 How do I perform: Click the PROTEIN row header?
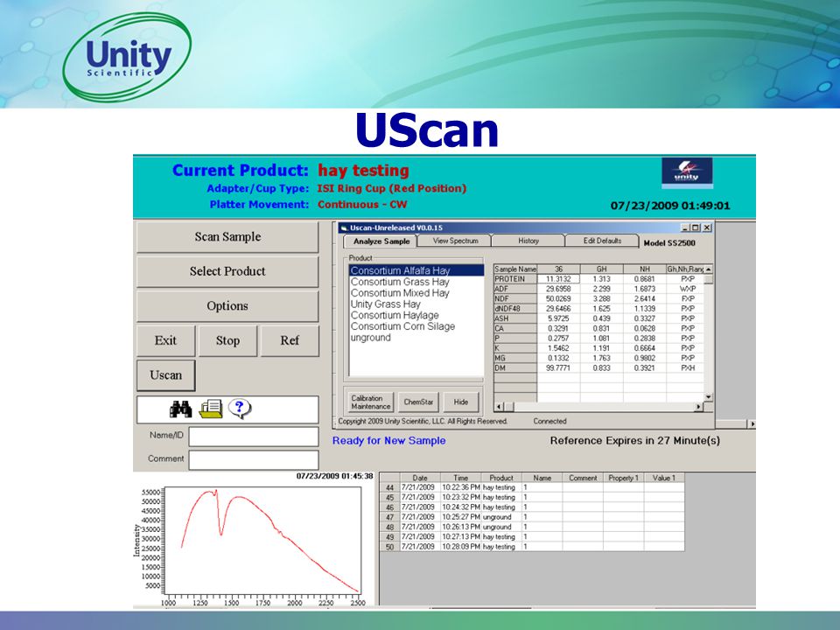[x=515, y=279]
